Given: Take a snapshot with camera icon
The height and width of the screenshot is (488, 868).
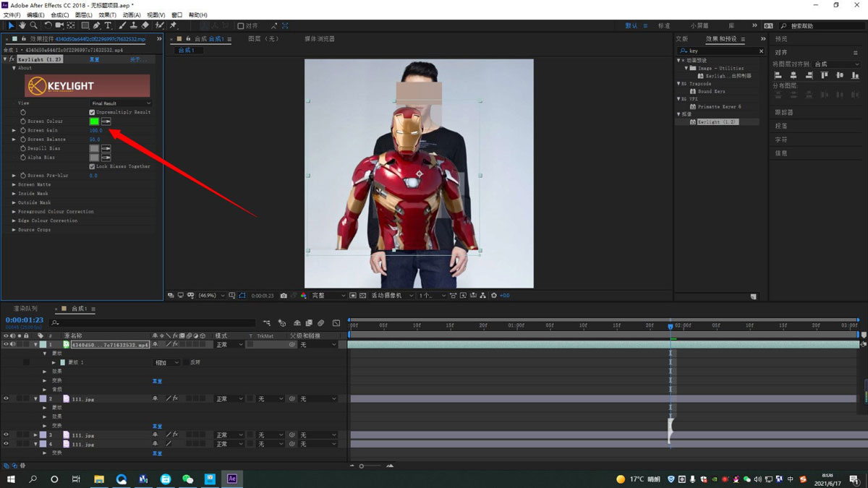Looking at the screenshot, I should point(284,296).
